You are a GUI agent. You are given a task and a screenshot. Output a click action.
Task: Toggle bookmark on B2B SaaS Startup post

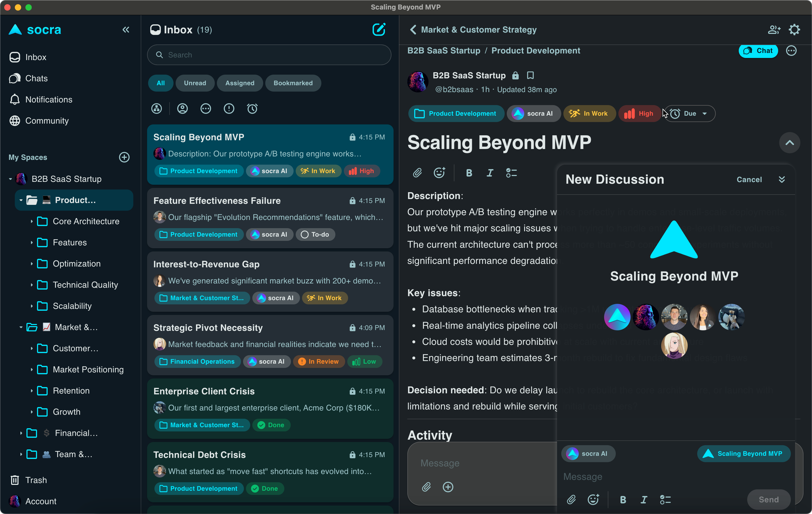(x=530, y=75)
